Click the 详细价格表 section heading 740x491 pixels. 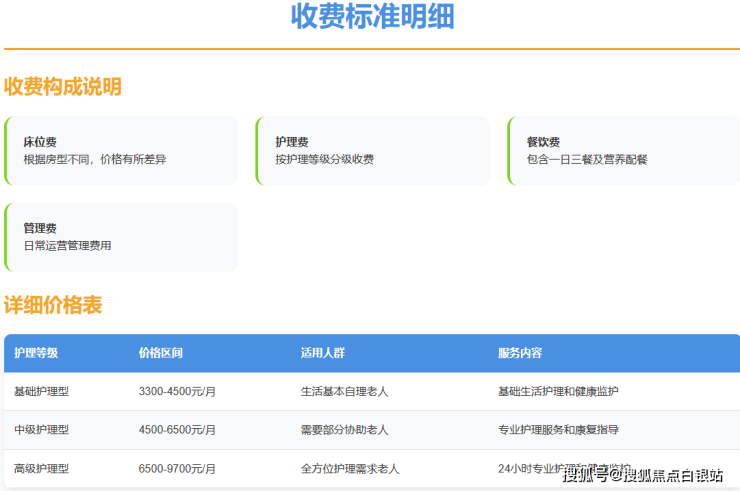(x=53, y=305)
